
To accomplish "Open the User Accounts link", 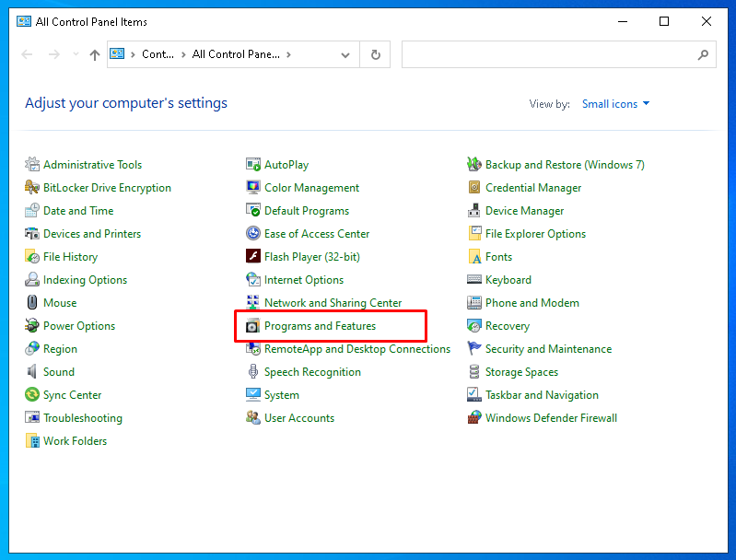I will click(299, 418).
